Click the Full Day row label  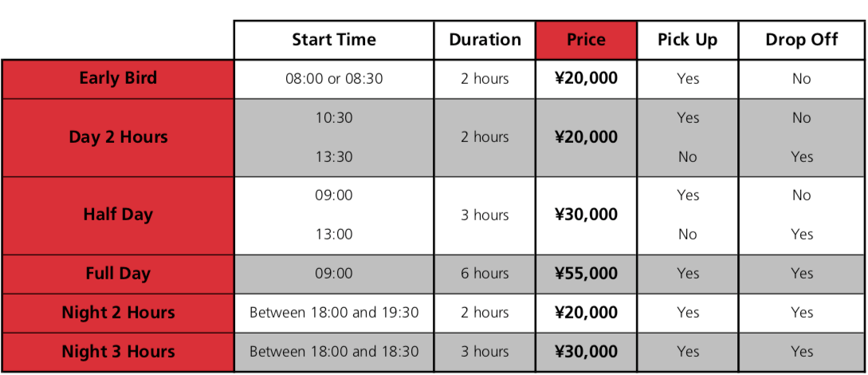pyautogui.click(x=118, y=274)
